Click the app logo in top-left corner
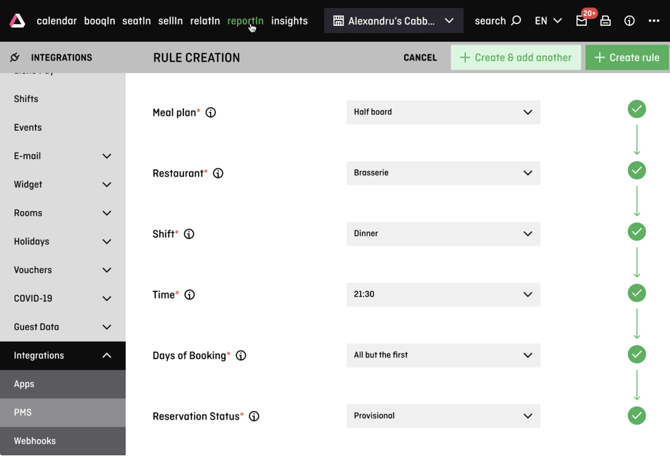670x457 pixels. click(x=17, y=20)
